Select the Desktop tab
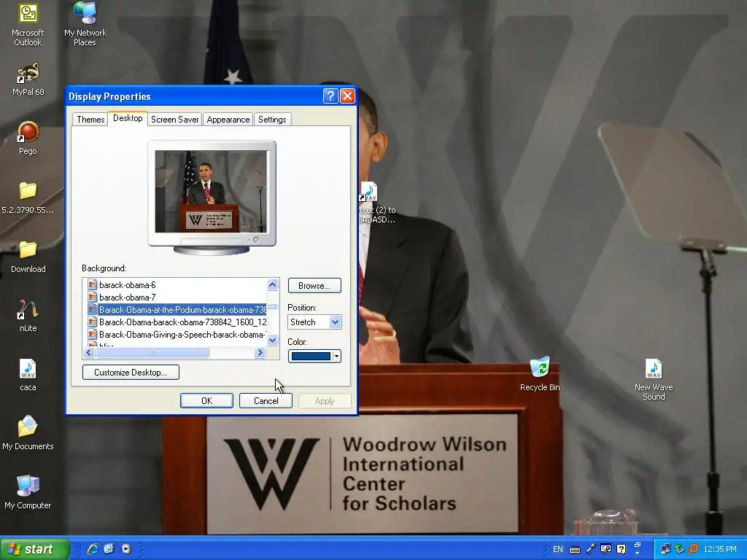Screen dimensions: 747x560 click(x=128, y=118)
